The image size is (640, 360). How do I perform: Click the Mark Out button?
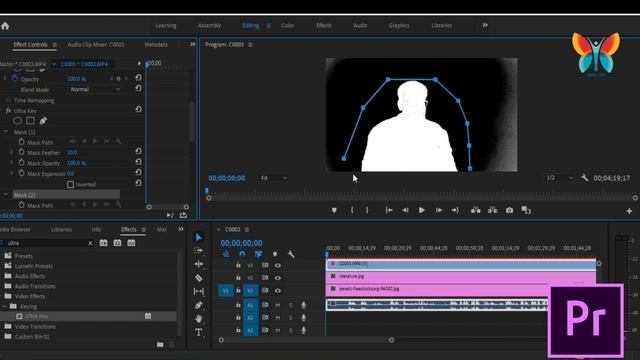(367, 210)
